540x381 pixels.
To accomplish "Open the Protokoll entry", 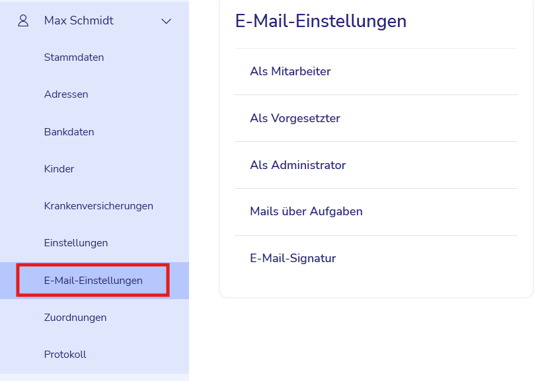I will tap(65, 354).
